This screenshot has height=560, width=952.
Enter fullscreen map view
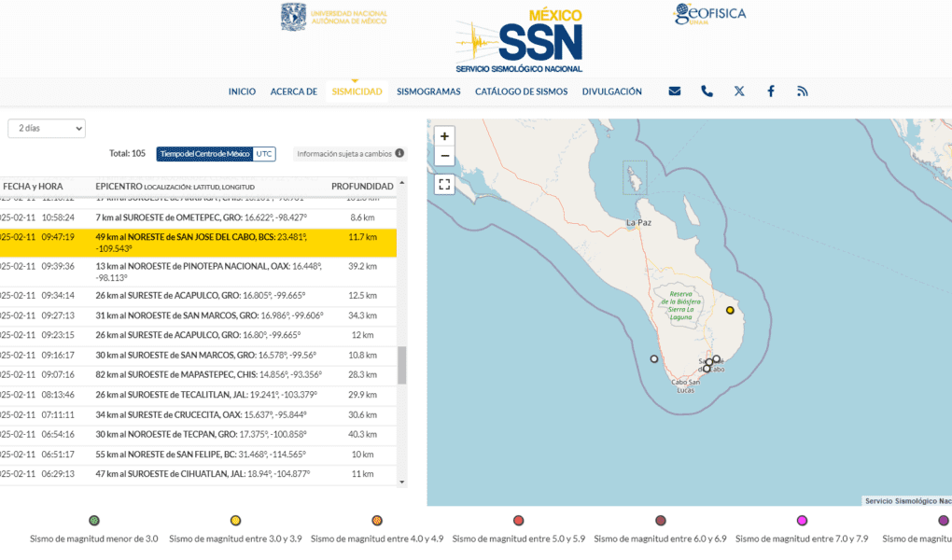tap(444, 185)
